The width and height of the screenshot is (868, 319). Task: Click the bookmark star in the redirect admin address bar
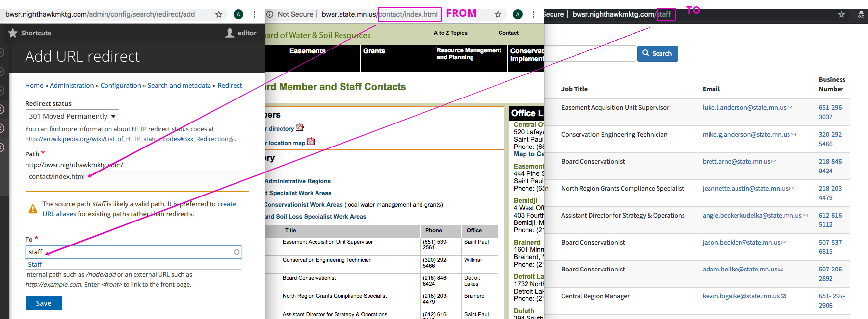pos(219,14)
